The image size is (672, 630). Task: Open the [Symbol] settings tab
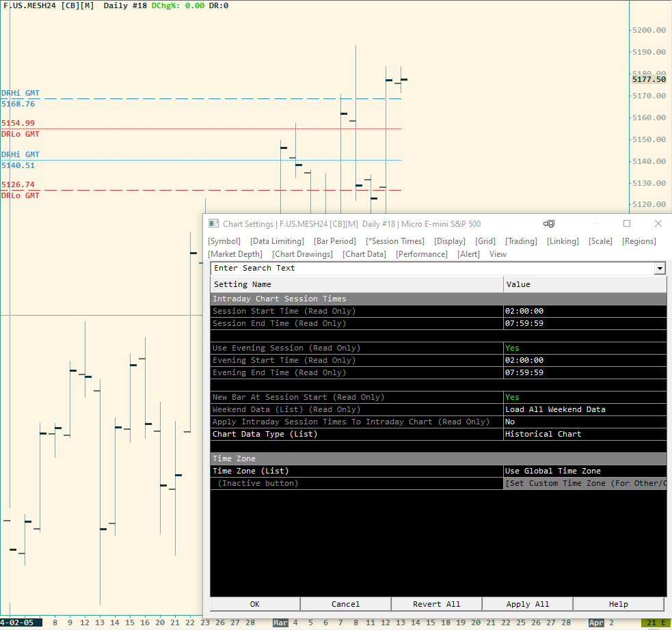pos(224,241)
